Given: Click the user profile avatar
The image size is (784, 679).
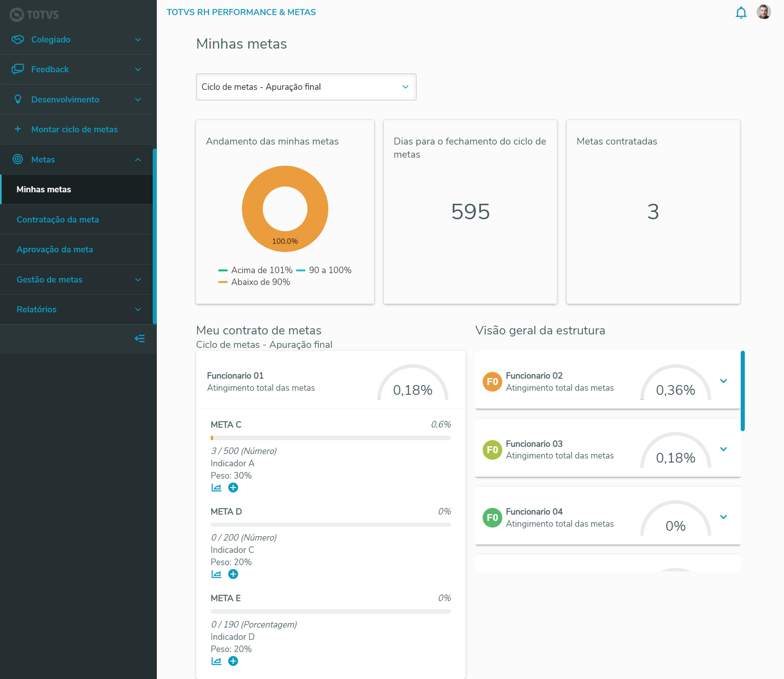Looking at the screenshot, I should tap(763, 12).
